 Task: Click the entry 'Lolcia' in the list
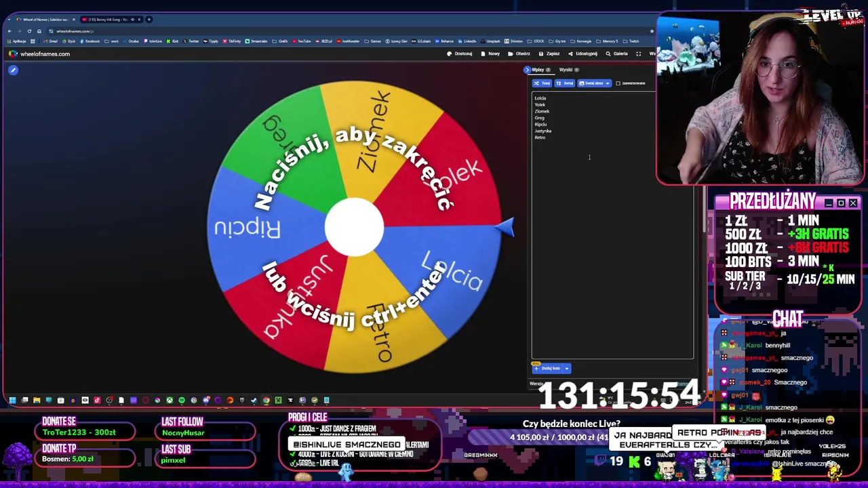(x=540, y=98)
